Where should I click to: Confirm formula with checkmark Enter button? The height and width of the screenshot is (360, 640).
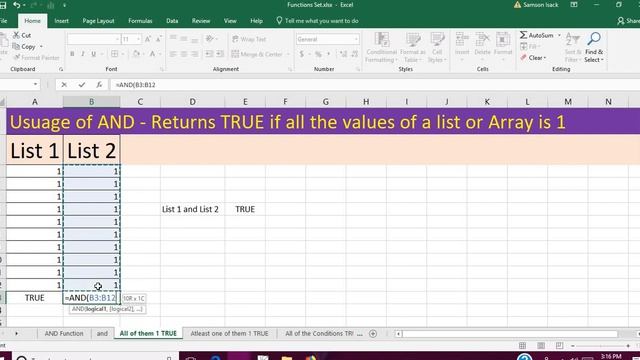point(82,84)
